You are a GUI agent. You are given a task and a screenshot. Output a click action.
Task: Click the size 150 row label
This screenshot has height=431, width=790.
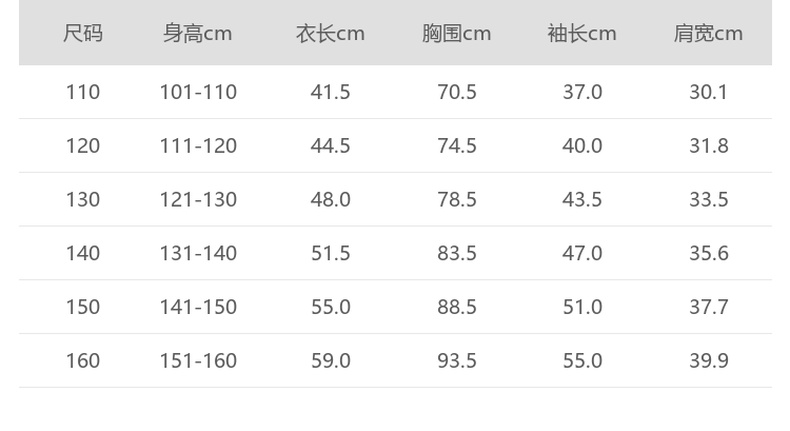click(83, 307)
